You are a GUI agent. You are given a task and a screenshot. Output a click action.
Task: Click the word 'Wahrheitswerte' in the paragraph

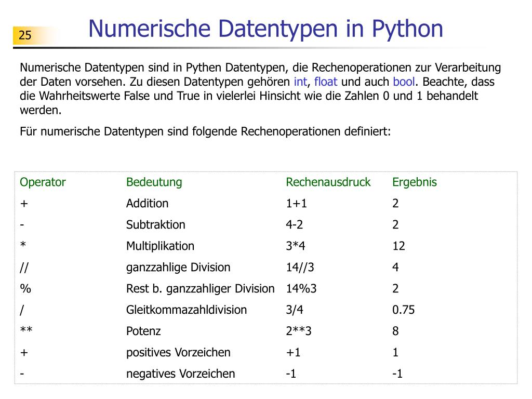[79, 96]
